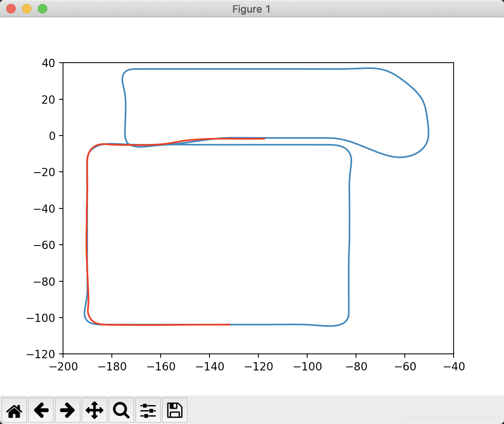
Task: Click the x-axis label −60
Action: tap(405, 366)
